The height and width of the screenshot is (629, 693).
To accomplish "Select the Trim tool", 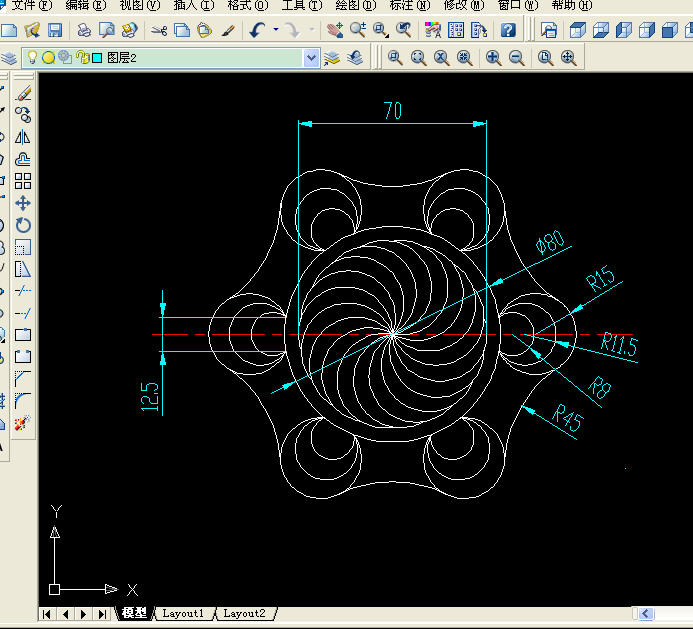I will coord(23,291).
